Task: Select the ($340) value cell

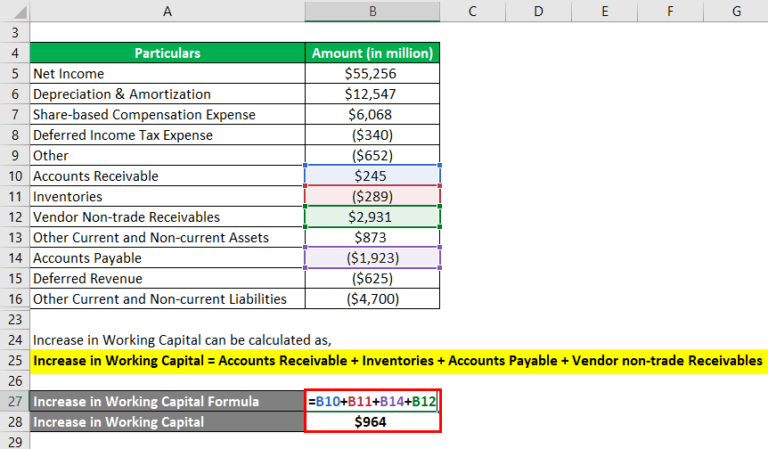Action: coord(372,135)
